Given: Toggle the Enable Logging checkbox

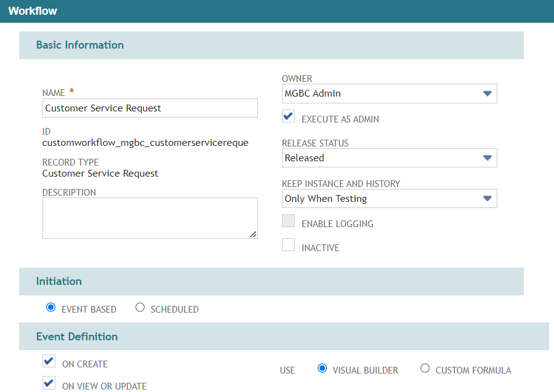Looking at the screenshot, I should (288, 221).
